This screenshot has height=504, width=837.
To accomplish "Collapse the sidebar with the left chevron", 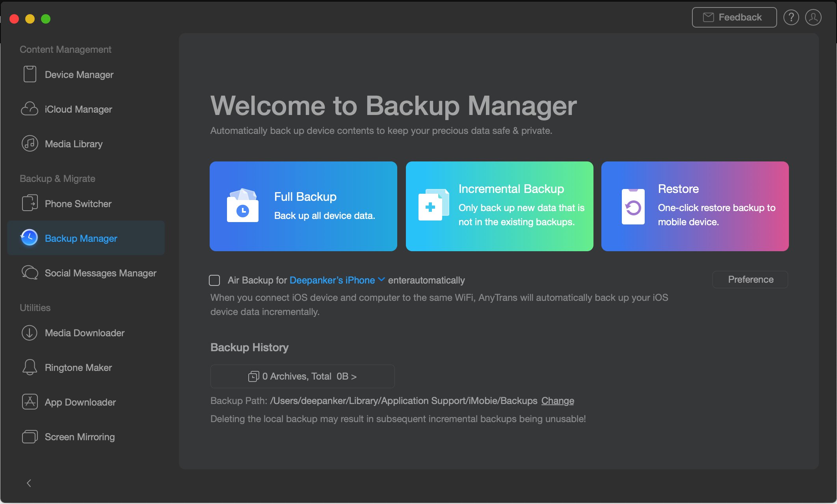I will pyautogui.click(x=29, y=483).
